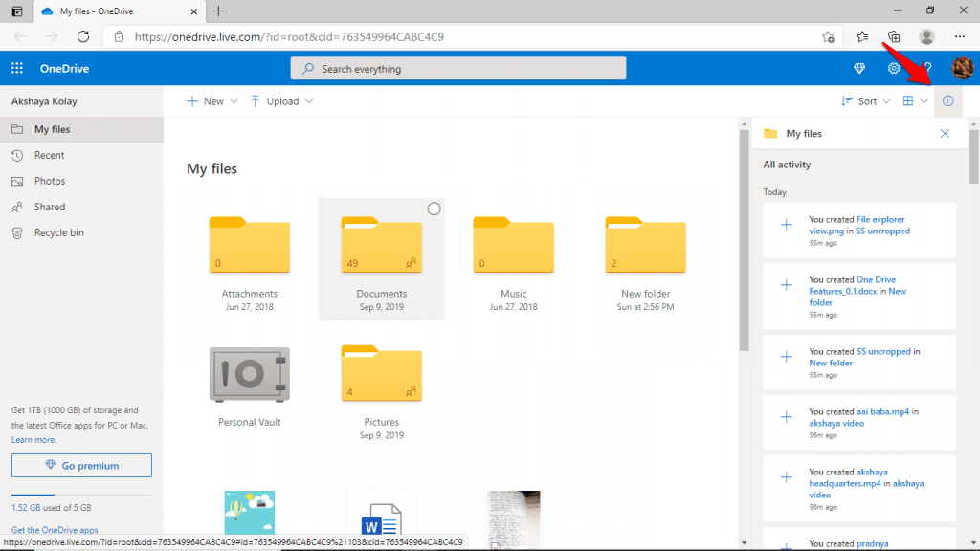Image resolution: width=980 pixels, height=551 pixels.
Task: Switch to grid view layout icon
Action: pos(906,100)
